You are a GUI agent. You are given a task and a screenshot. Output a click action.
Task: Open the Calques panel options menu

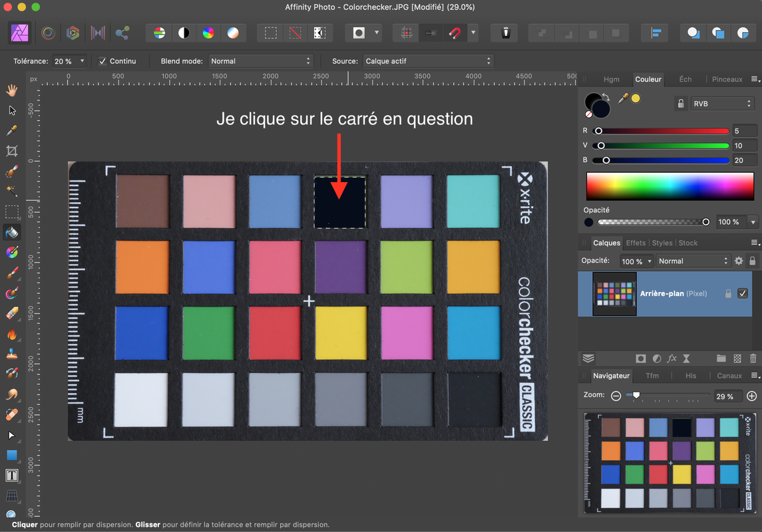pos(755,243)
